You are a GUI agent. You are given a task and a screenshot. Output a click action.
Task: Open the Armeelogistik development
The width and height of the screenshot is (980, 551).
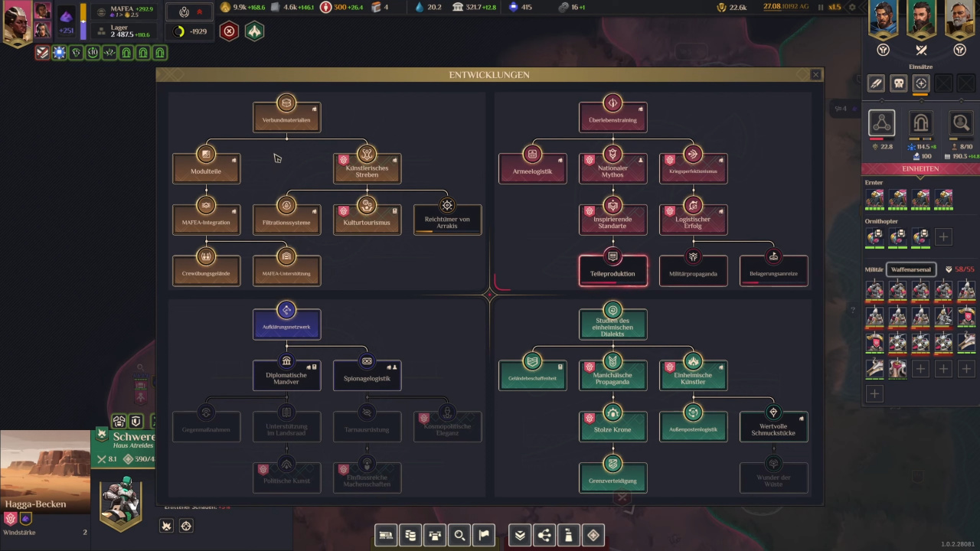pyautogui.click(x=532, y=168)
